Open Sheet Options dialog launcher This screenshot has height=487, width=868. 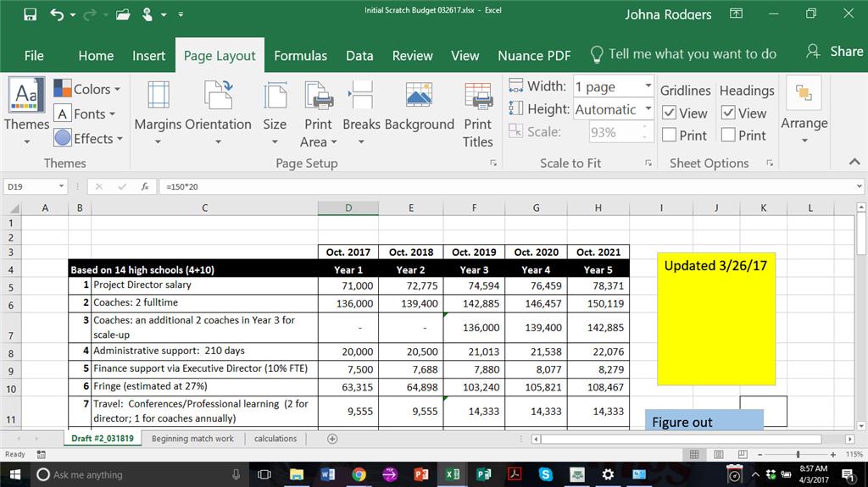pos(770,163)
